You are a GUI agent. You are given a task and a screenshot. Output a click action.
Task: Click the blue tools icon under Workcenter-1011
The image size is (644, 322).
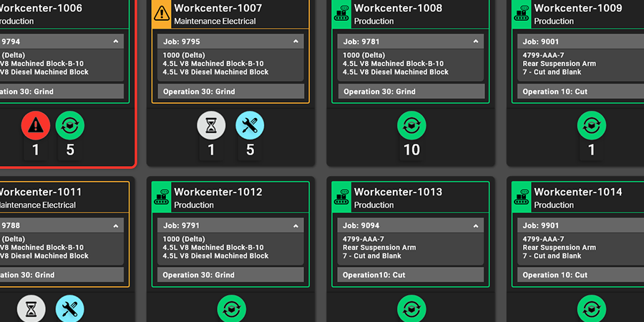pyautogui.click(x=70, y=309)
